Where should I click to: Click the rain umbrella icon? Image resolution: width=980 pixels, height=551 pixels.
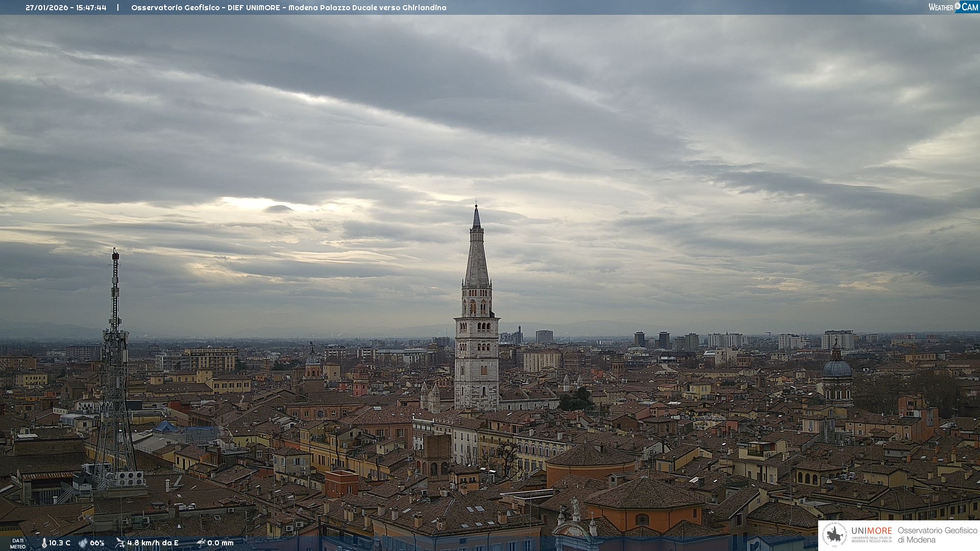201,543
